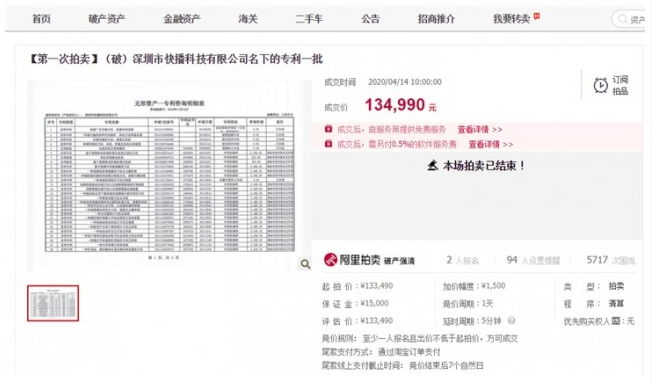This screenshot has width=652, height=384.
Task: Click the alarm clock subscribe icon
Action: [600, 85]
